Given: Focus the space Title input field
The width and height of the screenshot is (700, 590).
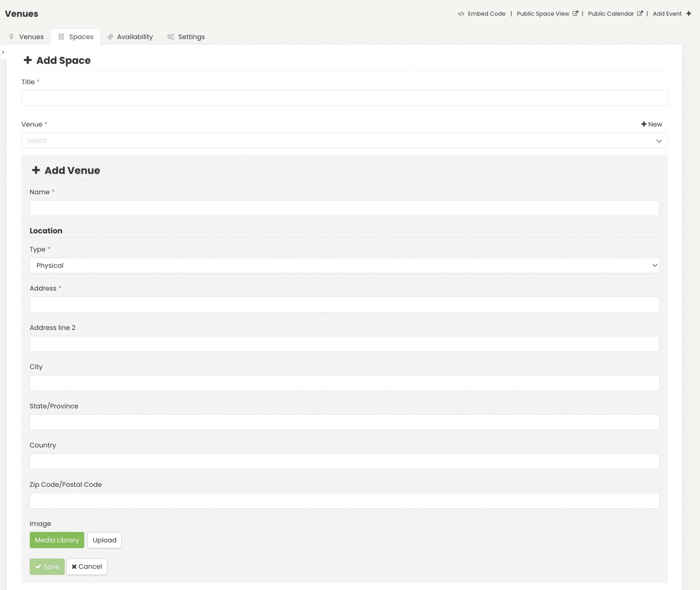Looking at the screenshot, I should tap(344, 98).
